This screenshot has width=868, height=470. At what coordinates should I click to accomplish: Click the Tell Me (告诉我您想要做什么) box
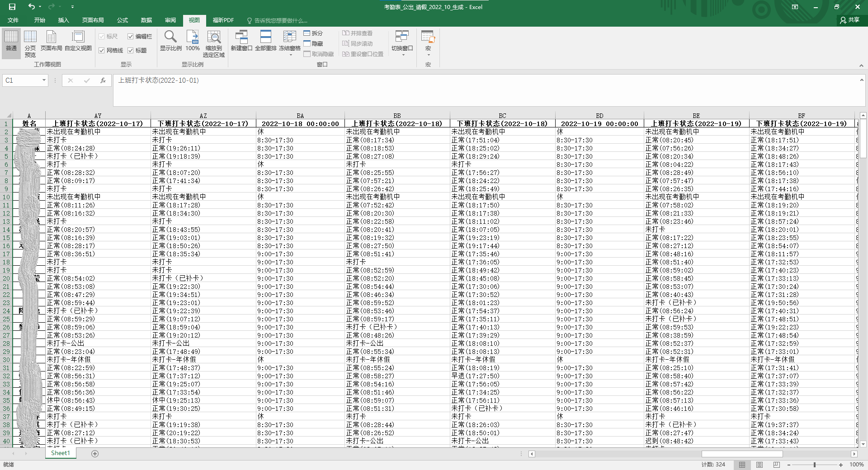277,21
